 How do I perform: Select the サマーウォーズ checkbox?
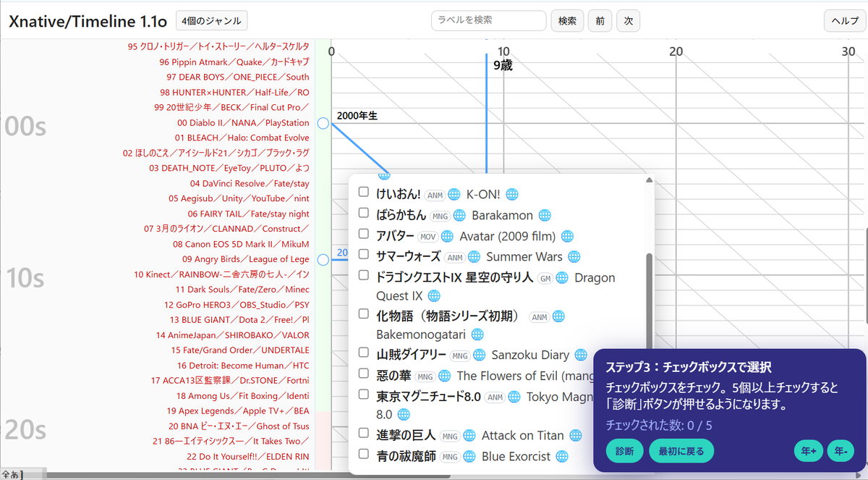[x=364, y=255]
